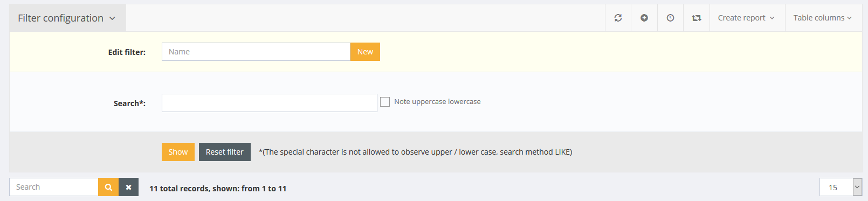Click the total records summary text

[x=218, y=189]
